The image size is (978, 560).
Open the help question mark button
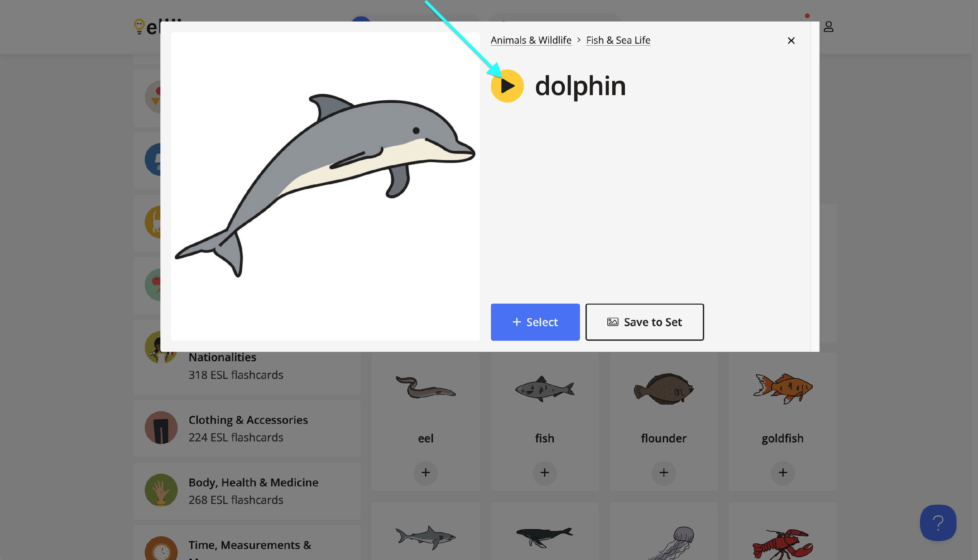click(938, 523)
